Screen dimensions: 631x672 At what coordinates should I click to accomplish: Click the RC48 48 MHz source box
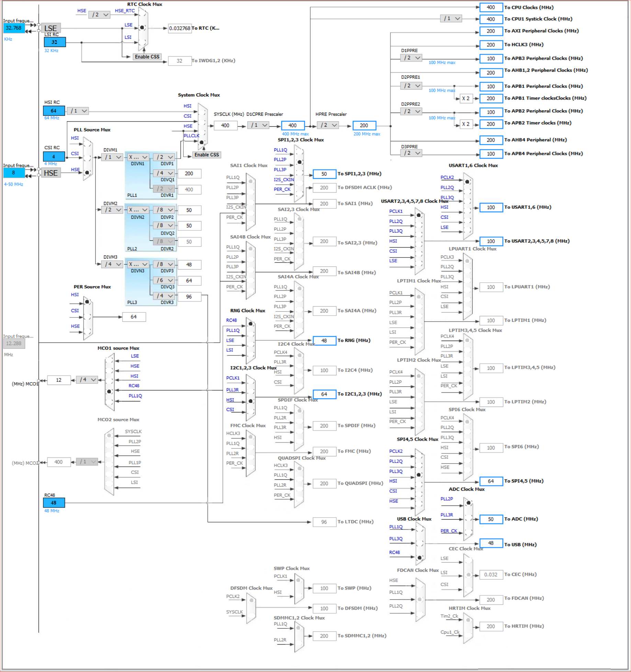coord(54,503)
